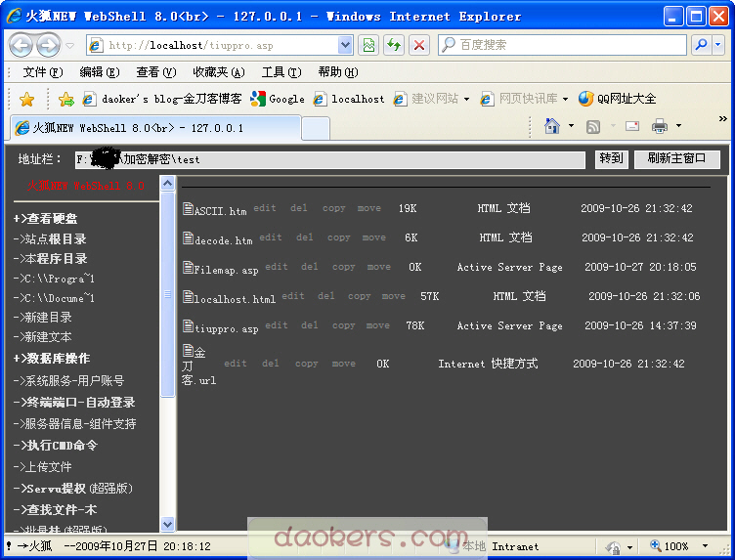Open the 查看(V) menu
The width and height of the screenshot is (735, 560).
click(156, 72)
